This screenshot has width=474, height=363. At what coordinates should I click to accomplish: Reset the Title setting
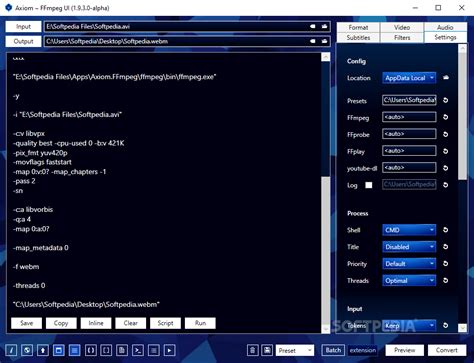446,247
